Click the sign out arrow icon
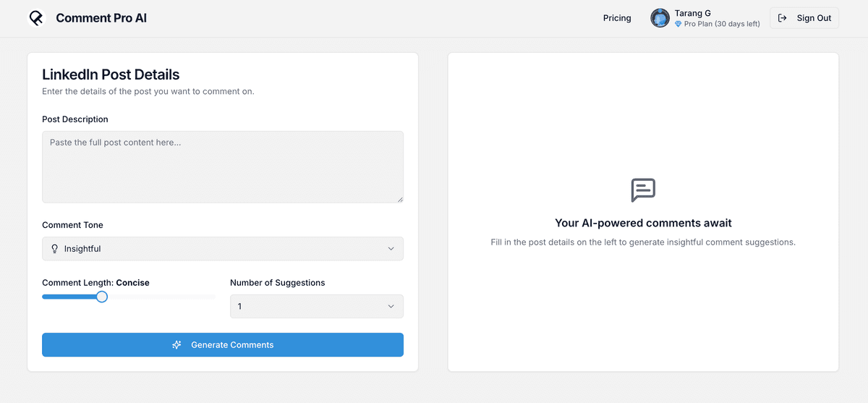Image resolution: width=868 pixels, height=403 pixels. [x=782, y=18]
